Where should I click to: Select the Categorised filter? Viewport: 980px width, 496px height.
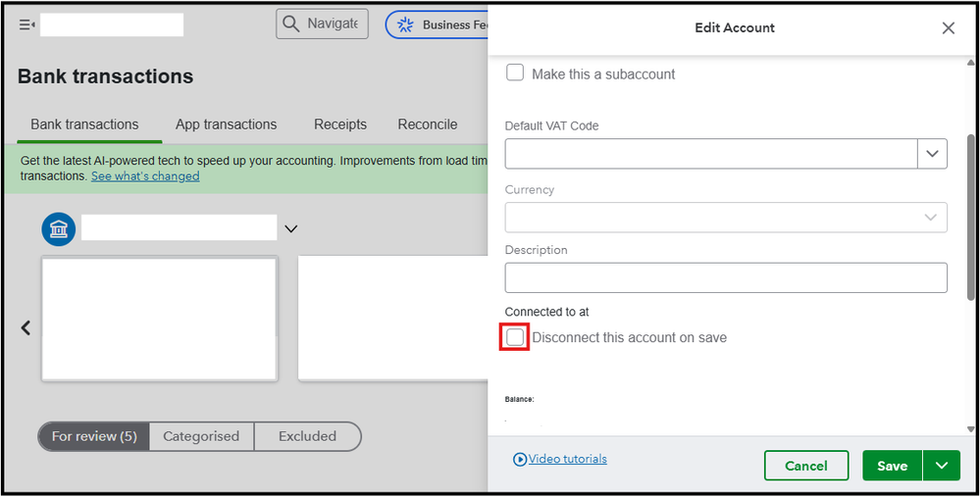tap(201, 436)
